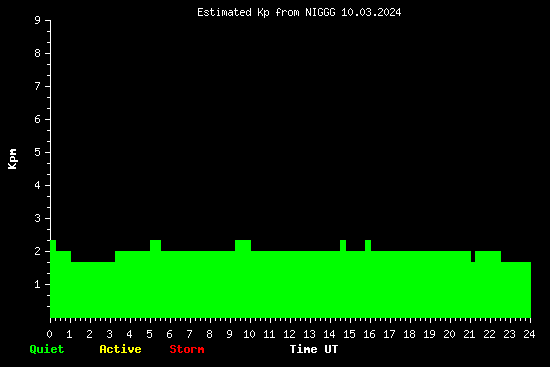Click the Time UT axis label

pos(314,349)
